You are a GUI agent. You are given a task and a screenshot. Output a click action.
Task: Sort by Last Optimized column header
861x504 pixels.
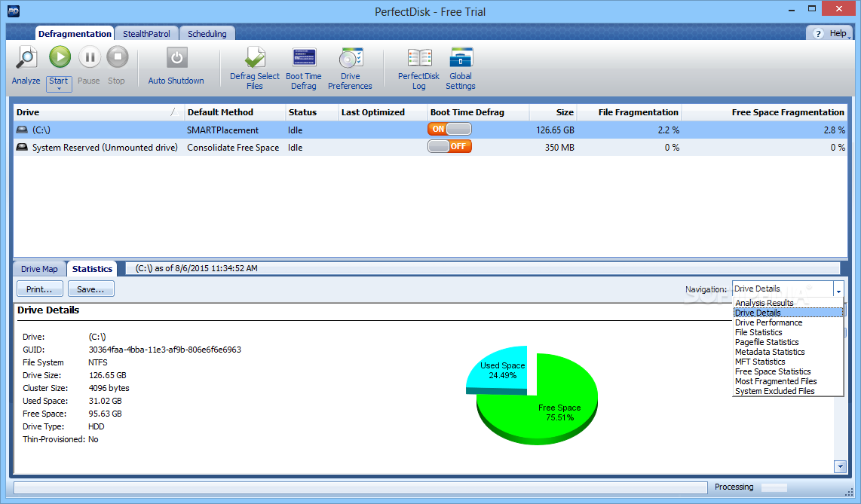coord(383,112)
